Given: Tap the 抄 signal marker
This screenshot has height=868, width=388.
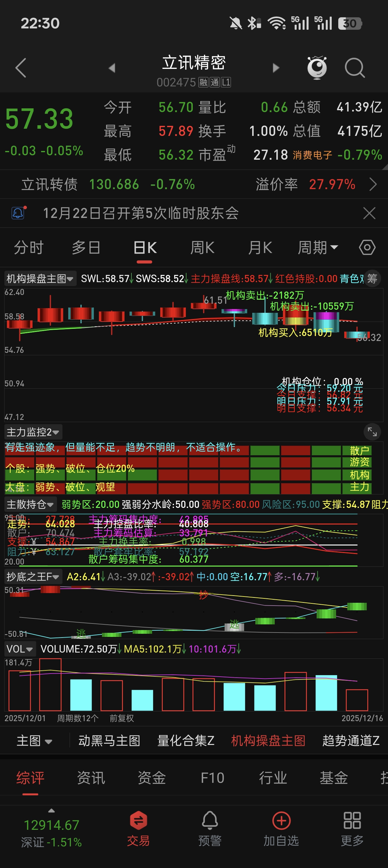Looking at the screenshot, I should [203, 595].
